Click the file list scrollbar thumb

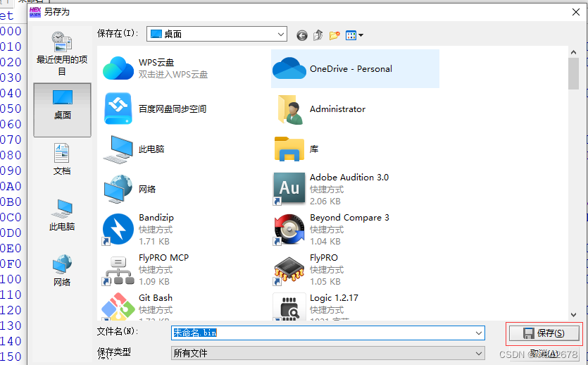pyautogui.click(x=573, y=74)
